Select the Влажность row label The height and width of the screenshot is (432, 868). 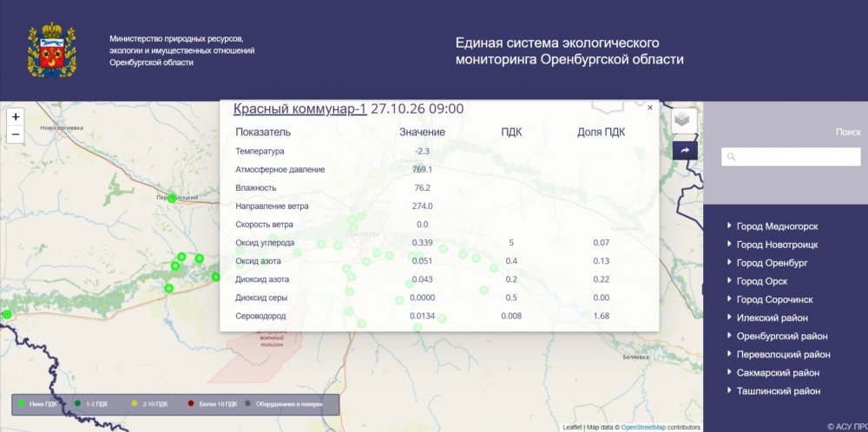coord(256,187)
